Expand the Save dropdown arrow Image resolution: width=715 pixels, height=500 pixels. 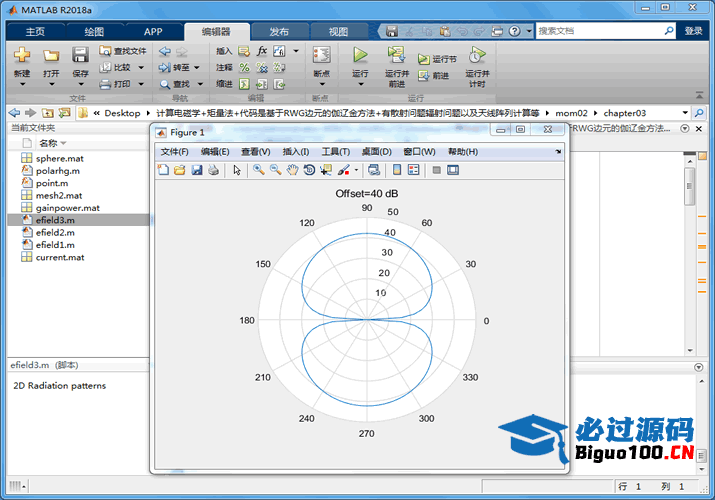(81, 84)
